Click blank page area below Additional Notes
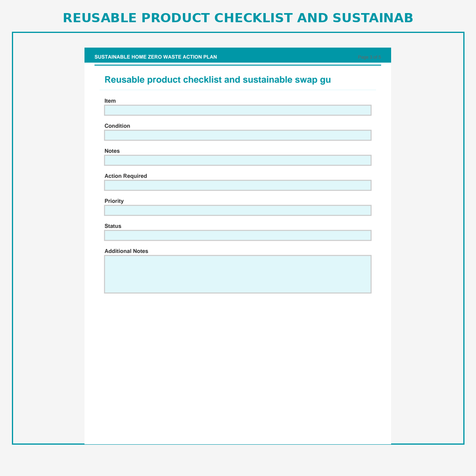 coord(238,369)
